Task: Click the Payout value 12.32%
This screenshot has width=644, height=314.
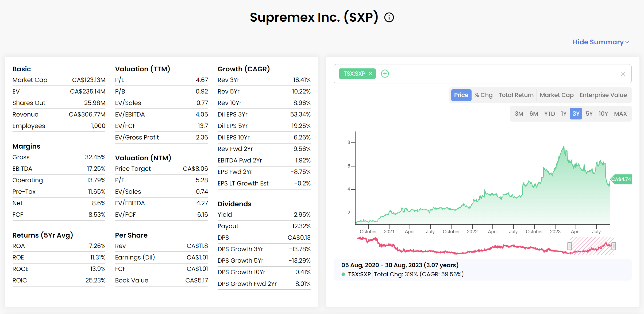Action: (x=301, y=226)
